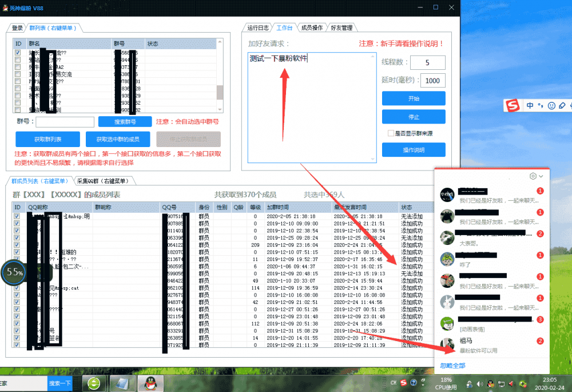The image size is (572, 392).
Task: Click the green 360 plus tray icon
Action: pos(523,384)
